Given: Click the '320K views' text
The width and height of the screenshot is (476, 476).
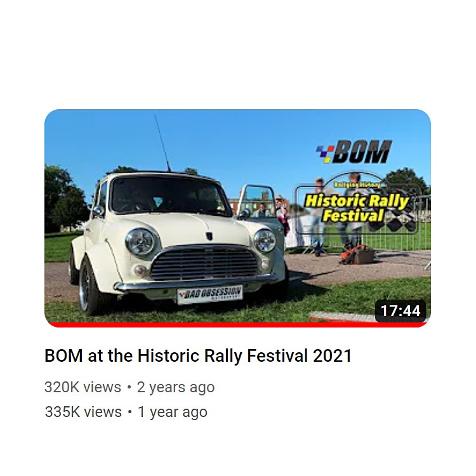Looking at the screenshot, I should (x=83, y=387).
